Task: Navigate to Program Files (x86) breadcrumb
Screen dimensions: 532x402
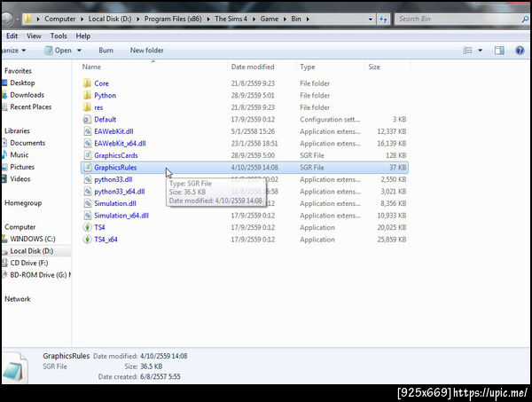Action: pyautogui.click(x=173, y=19)
